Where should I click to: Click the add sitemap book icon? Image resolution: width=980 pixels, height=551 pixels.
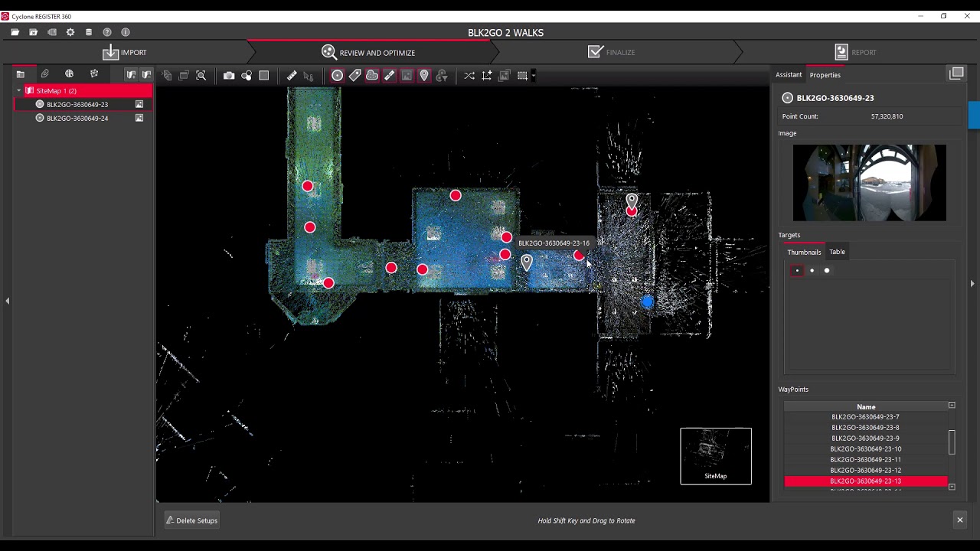pos(132,74)
